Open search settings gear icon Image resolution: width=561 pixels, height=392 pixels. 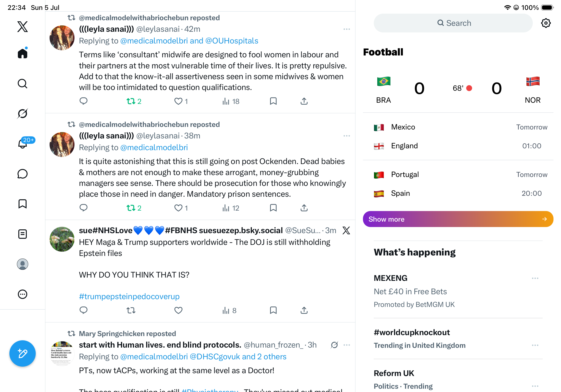pyautogui.click(x=545, y=23)
